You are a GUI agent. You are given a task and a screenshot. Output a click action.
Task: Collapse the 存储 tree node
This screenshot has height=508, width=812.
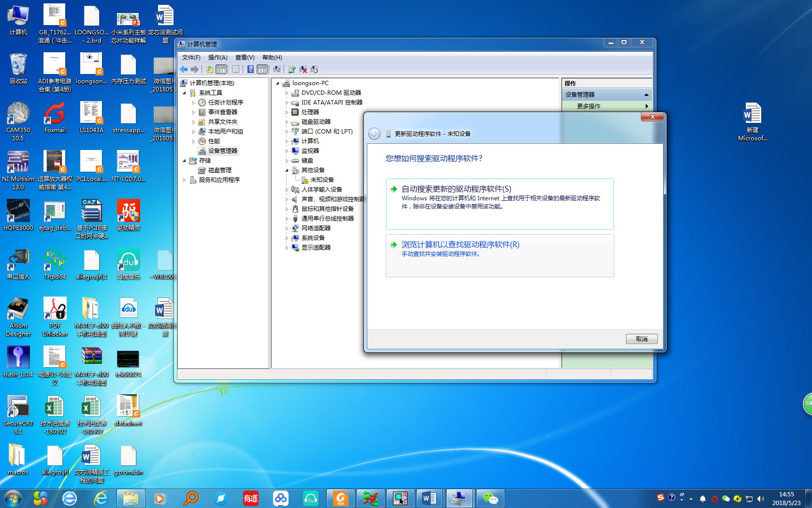click(184, 161)
